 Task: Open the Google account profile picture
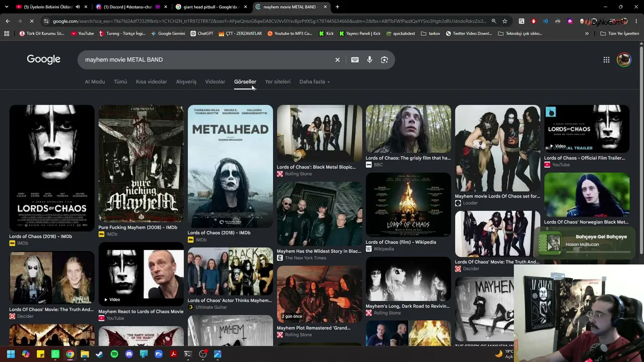(x=624, y=59)
